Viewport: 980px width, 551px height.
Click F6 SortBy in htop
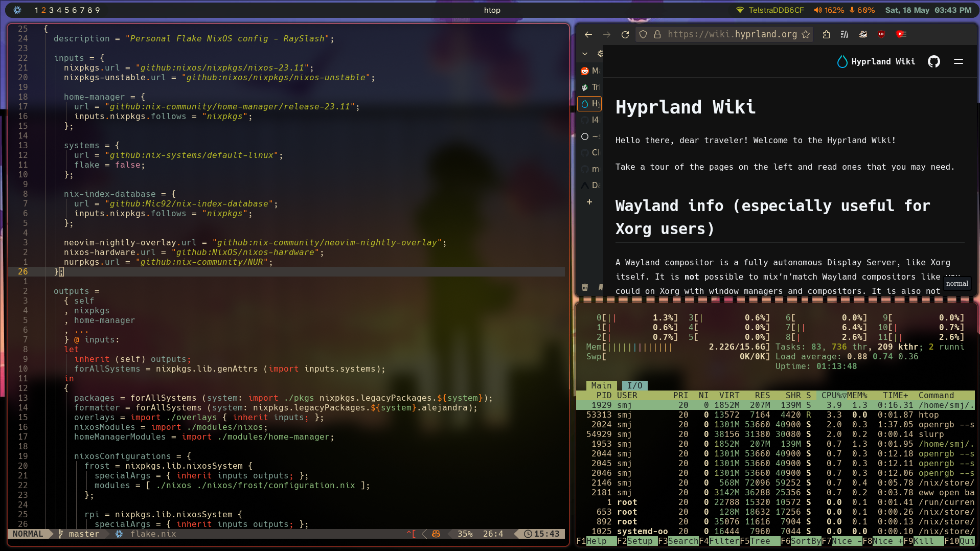point(801,541)
